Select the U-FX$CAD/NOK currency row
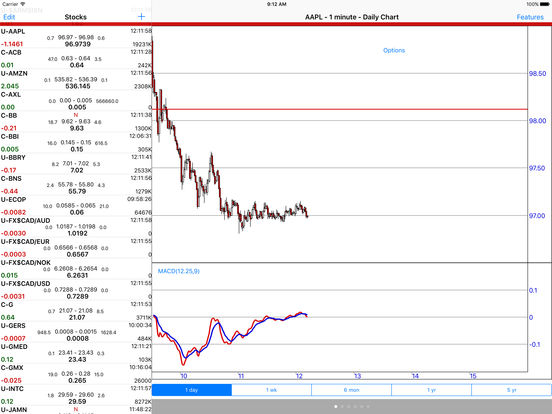 [x=76, y=269]
